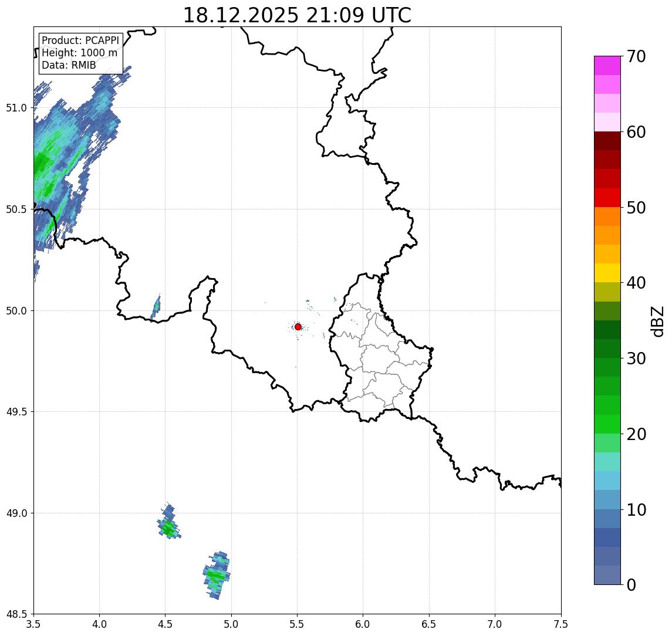Click the title 18.12.2025 21:09 UTC
Viewport: 672px width, 636px height.
[x=297, y=15]
